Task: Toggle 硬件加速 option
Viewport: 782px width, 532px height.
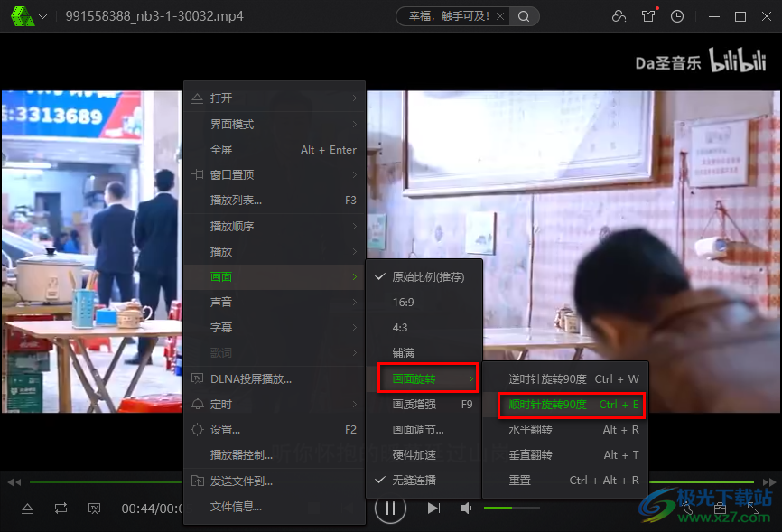Action: coord(424,454)
